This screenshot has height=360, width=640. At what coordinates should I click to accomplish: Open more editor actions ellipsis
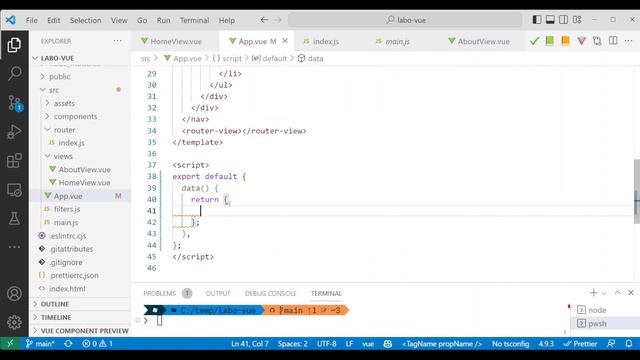pos(629,41)
